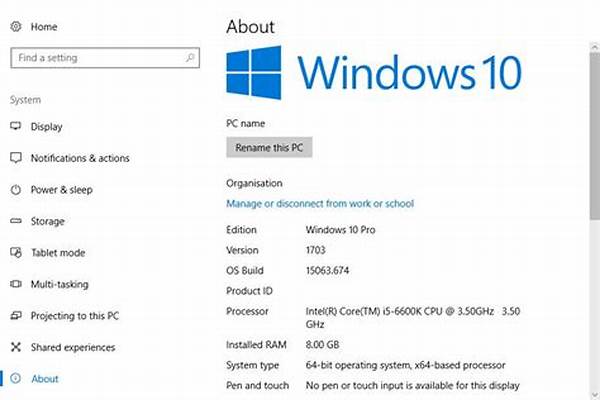Click the 64-bit operating system value
Viewport: 600px width, 400px height.
click(406, 365)
